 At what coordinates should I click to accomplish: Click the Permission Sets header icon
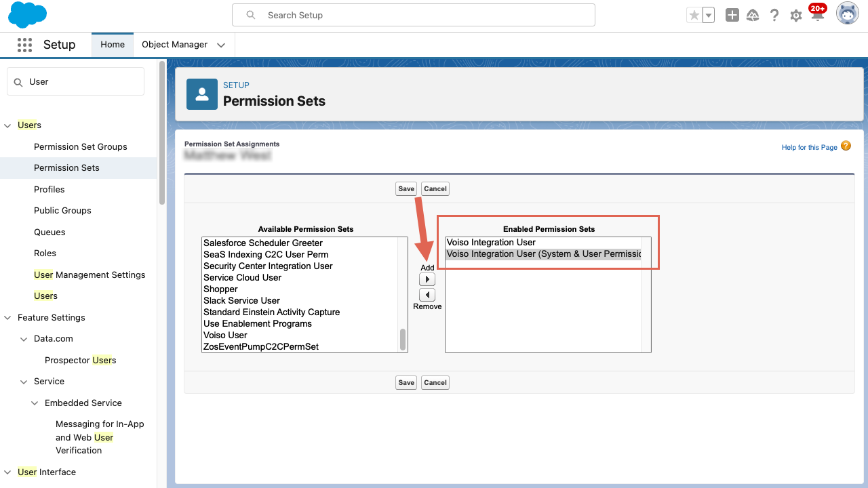(x=202, y=94)
